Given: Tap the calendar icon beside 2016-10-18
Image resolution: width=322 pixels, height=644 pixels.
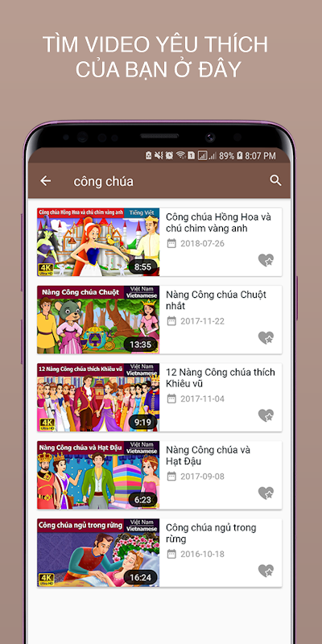Looking at the screenshot, I should pyautogui.click(x=171, y=554).
